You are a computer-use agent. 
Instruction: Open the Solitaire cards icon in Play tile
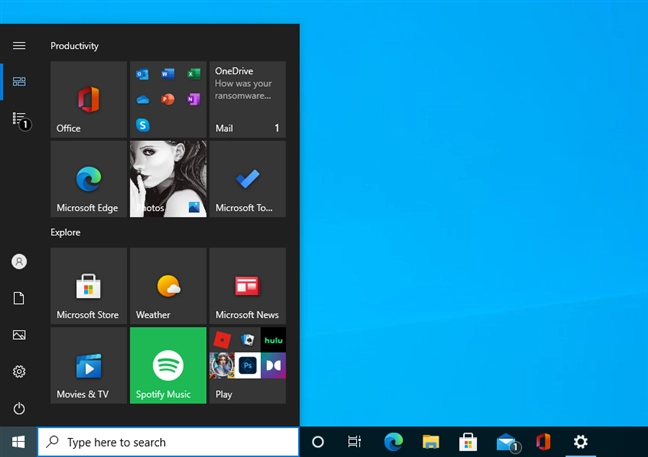[x=248, y=340]
